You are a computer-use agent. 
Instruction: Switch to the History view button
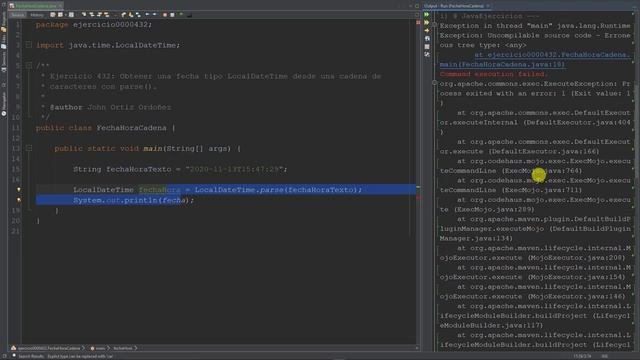coord(37,15)
